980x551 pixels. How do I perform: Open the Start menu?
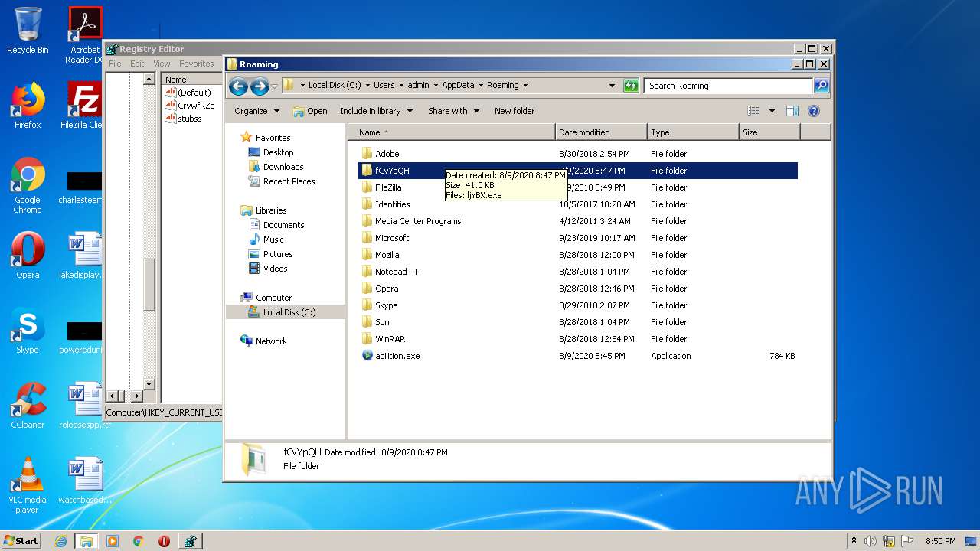[21, 541]
